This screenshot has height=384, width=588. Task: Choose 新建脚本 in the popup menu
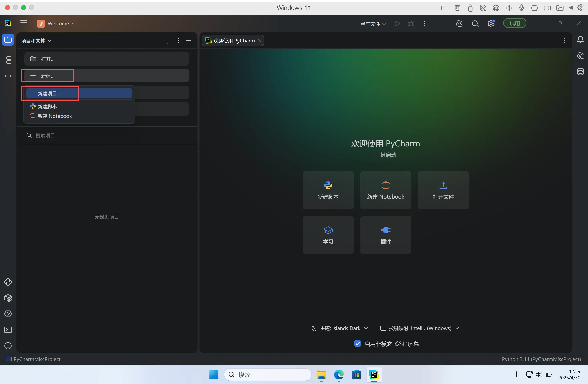tap(79, 107)
